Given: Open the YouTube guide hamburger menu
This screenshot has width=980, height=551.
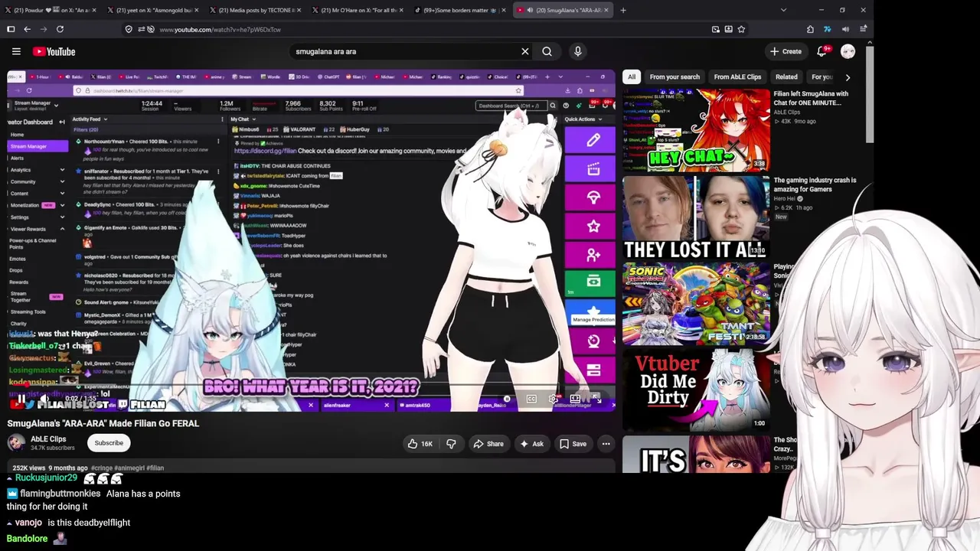Looking at the screenshot, I should [x=16, y=51].
